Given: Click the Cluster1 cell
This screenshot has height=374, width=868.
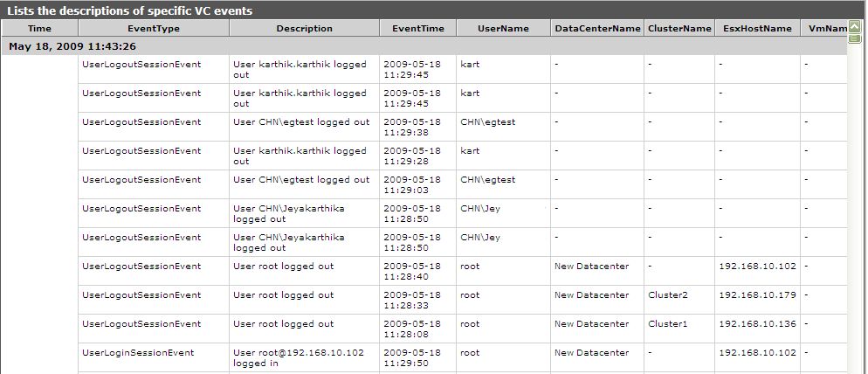Looking at the screenshot, I should 668,323.
